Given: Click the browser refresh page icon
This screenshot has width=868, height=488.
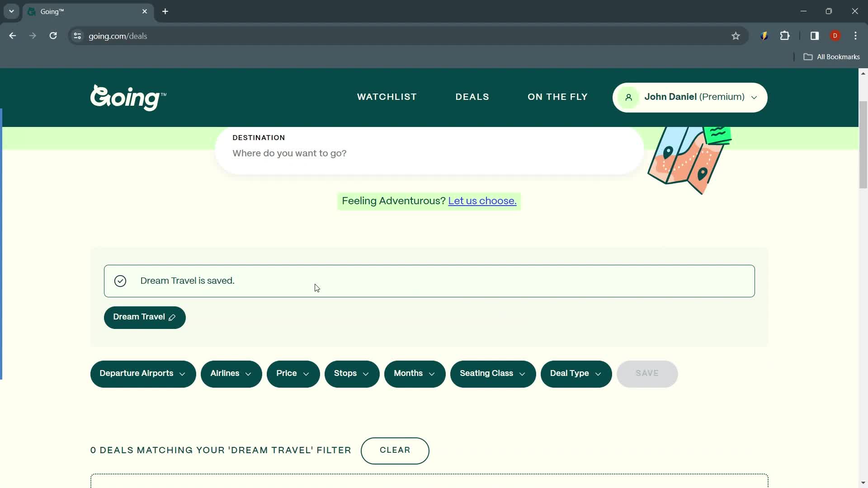Looking at the screenshot, I should (x=53, y=36).
